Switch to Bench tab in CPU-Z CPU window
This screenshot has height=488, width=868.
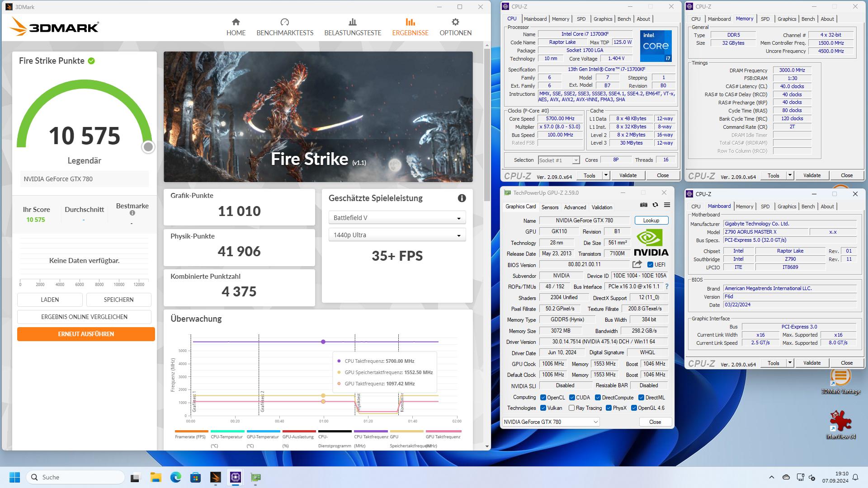624,19
